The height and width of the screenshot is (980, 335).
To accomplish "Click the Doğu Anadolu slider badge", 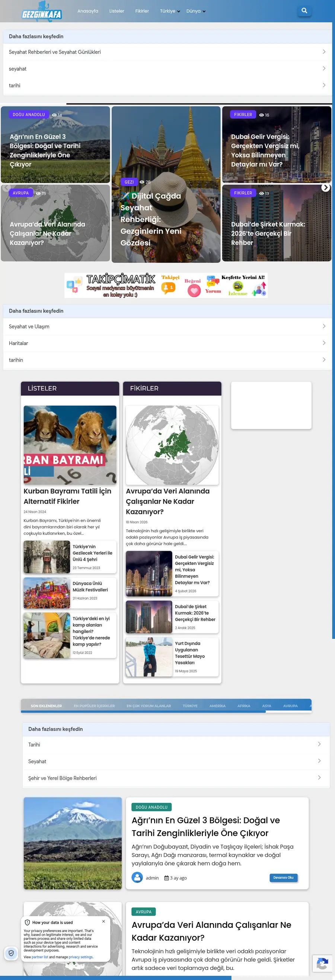I will tap(29, 115).
